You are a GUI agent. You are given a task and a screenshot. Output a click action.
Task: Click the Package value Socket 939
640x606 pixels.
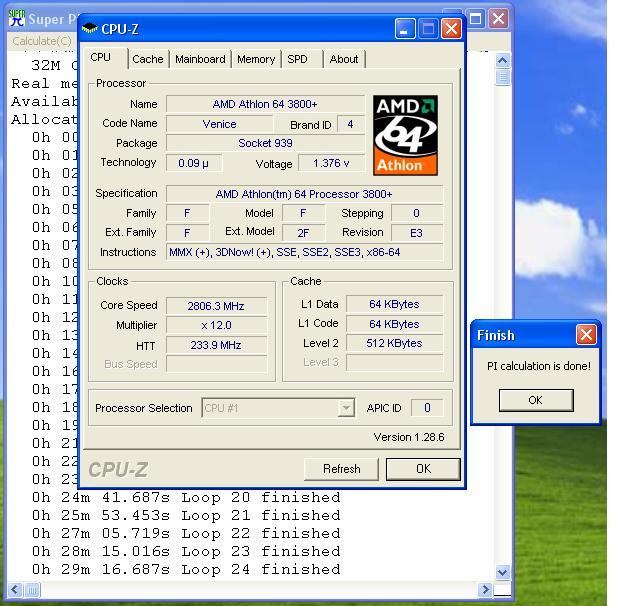coord(265,143)
